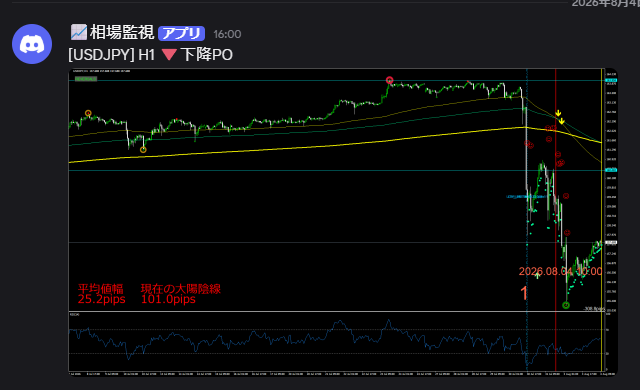Click the chart emoji before 相場監視
Viewport: 640px width, 390px height.
pyautogui.click(x=78, y=33)
